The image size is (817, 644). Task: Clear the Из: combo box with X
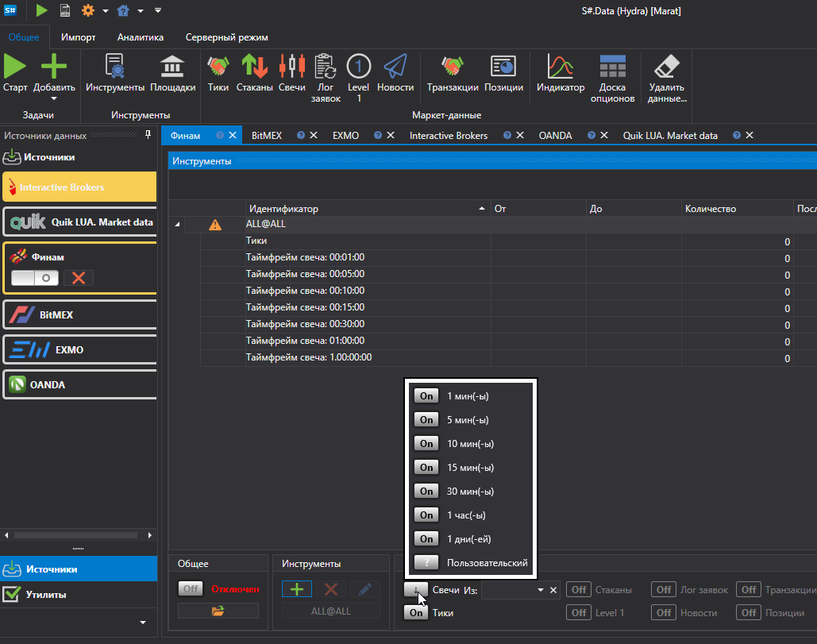(553, 590)
